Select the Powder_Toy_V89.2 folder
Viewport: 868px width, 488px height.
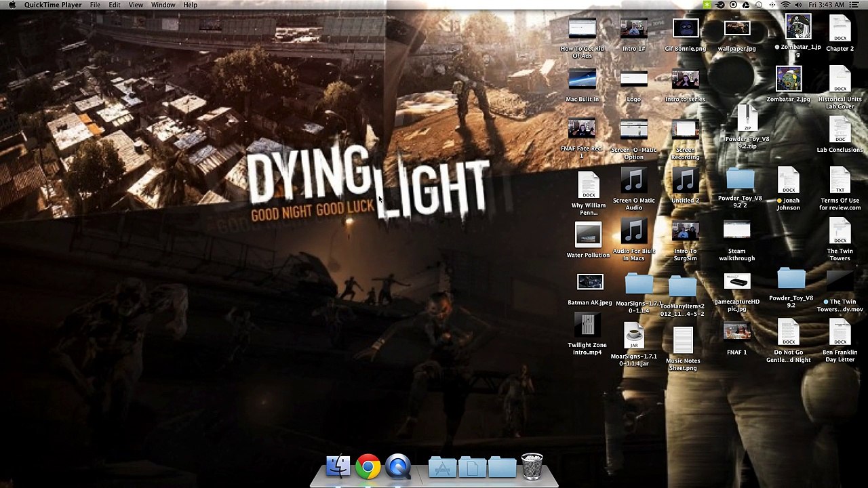[791, 280]
